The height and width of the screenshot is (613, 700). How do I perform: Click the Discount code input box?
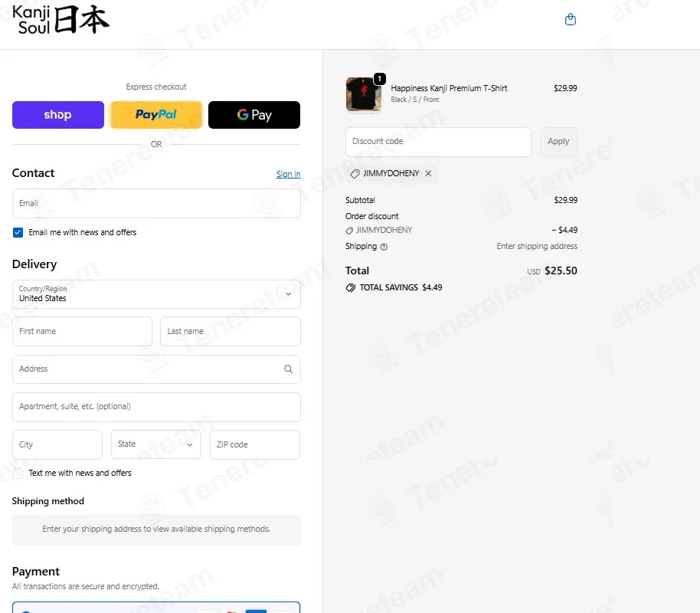(438, 142)
